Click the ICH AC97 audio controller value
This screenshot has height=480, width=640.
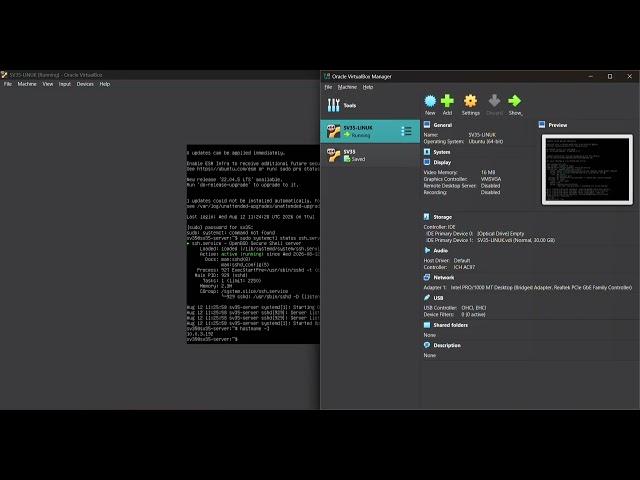pyautogui.click(x=464, y=267)
